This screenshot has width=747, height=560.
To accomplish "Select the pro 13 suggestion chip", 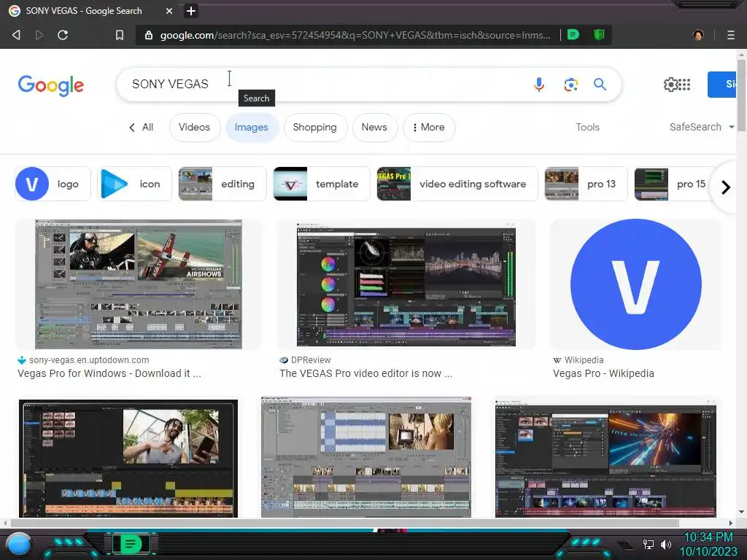I will click(x=586, y=184).
